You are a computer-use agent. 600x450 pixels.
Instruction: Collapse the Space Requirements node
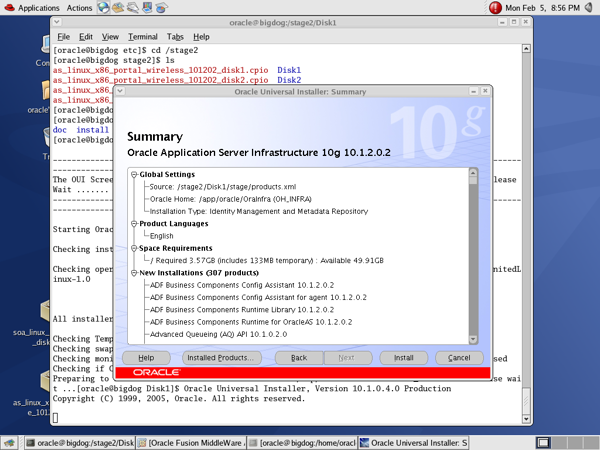tap(134, 248)
